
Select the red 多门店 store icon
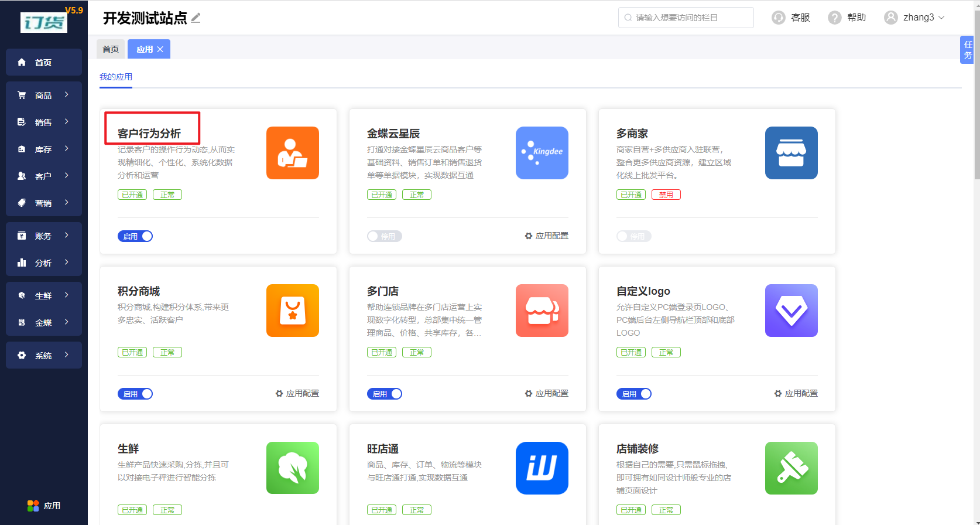(x=542, y=311)
